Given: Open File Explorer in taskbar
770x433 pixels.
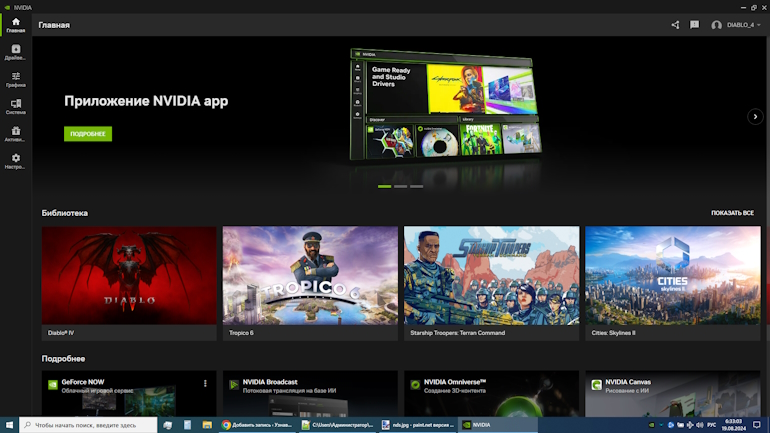Looking at the screenshot, I should tap(207, 425).
